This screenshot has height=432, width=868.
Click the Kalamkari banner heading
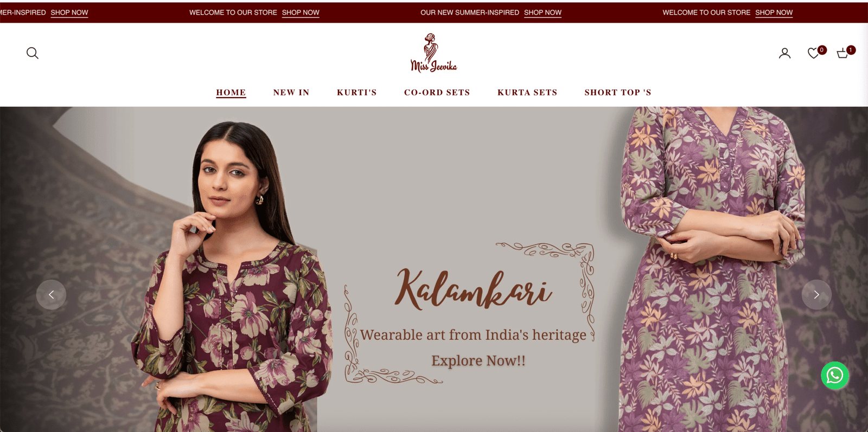point(473,288)
